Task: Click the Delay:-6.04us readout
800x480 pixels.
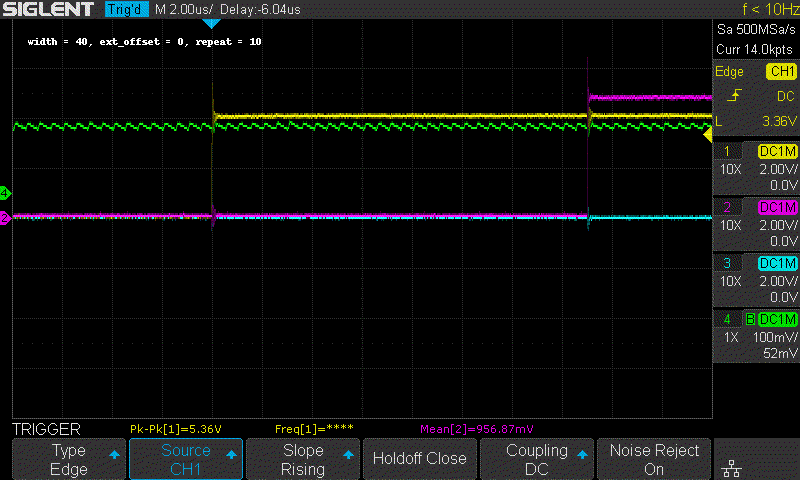Action: (260, 9)
